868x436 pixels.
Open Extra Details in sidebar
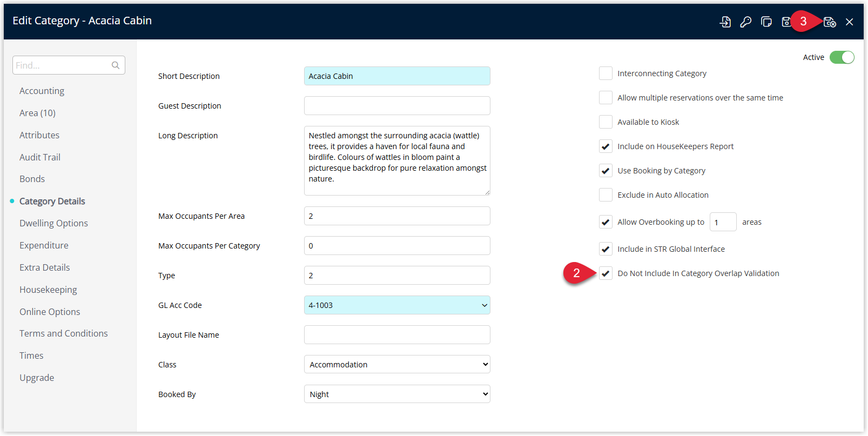[45, 267]
